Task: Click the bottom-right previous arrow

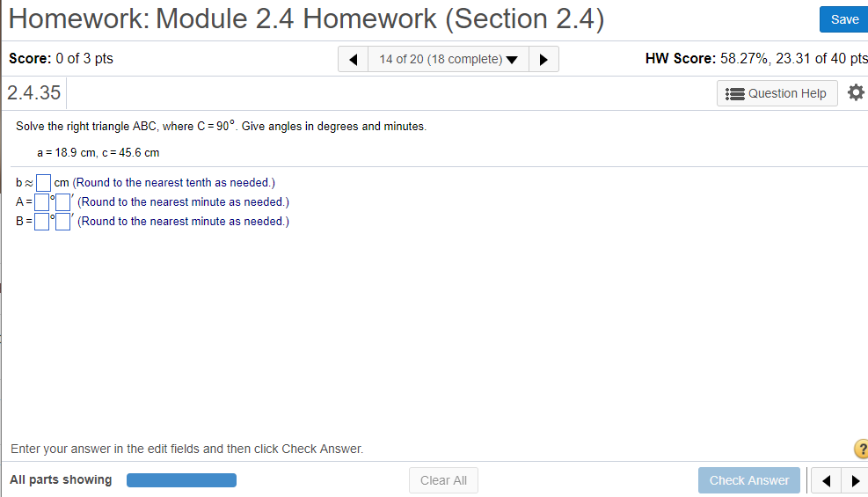Action: tap(826, 480)
